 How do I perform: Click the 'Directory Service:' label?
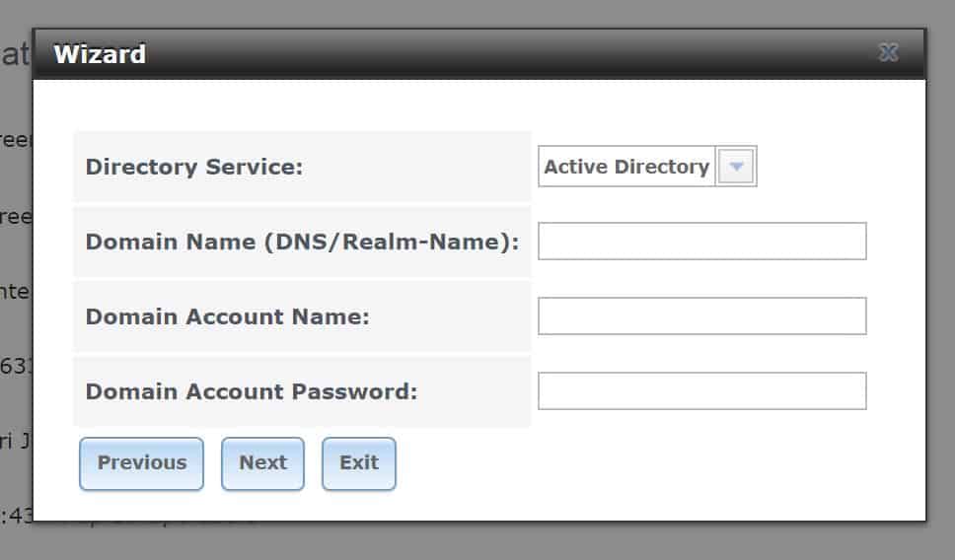click(194, 167)
